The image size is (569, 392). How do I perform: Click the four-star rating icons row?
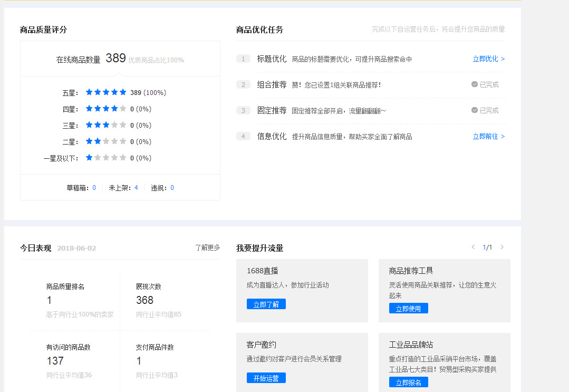click(x=106, y=109)
